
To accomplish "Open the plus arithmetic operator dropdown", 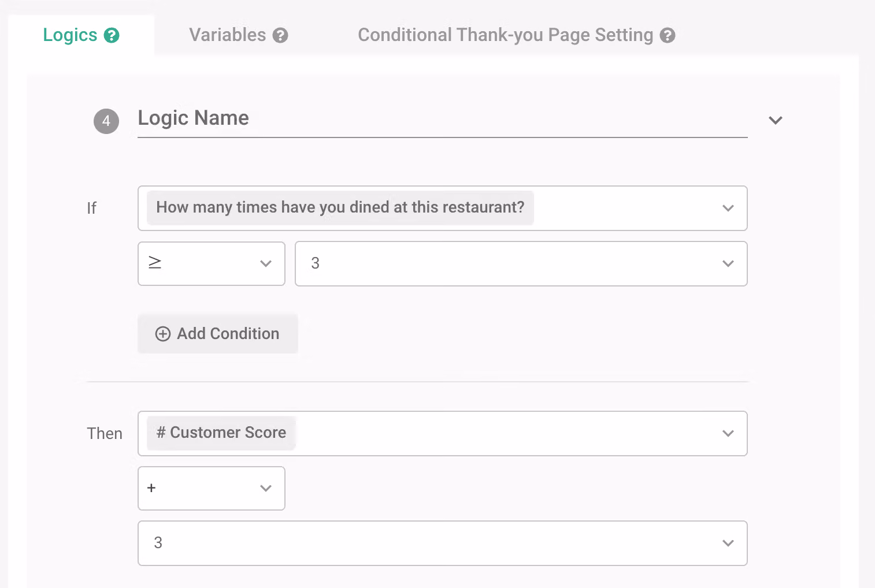I will pos(212,488).
